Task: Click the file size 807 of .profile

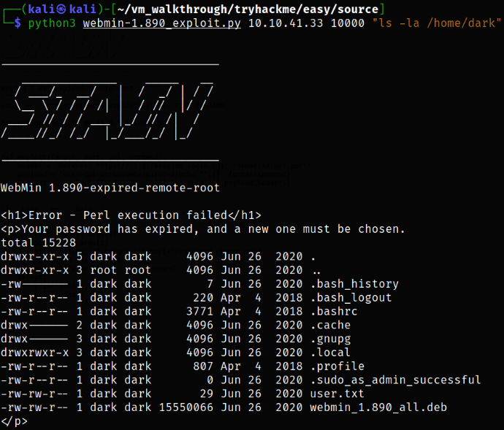Action: click(x=203, y=366)
